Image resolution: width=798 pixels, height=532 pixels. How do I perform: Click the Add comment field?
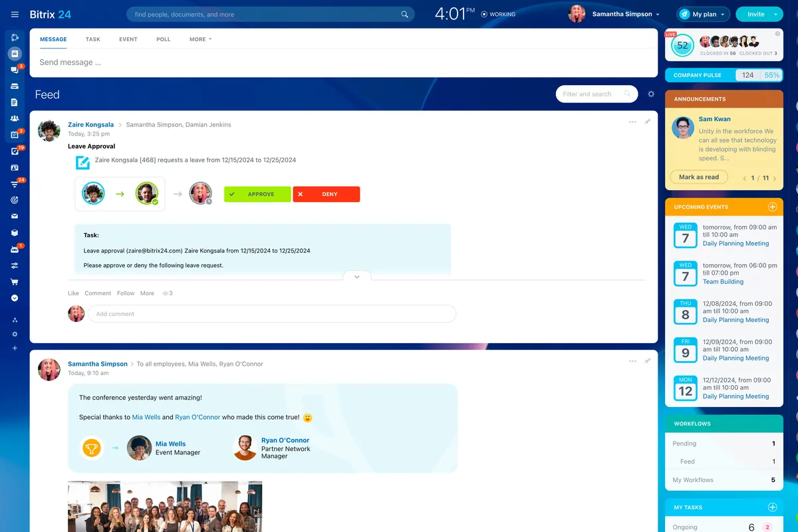click(272, 314)
